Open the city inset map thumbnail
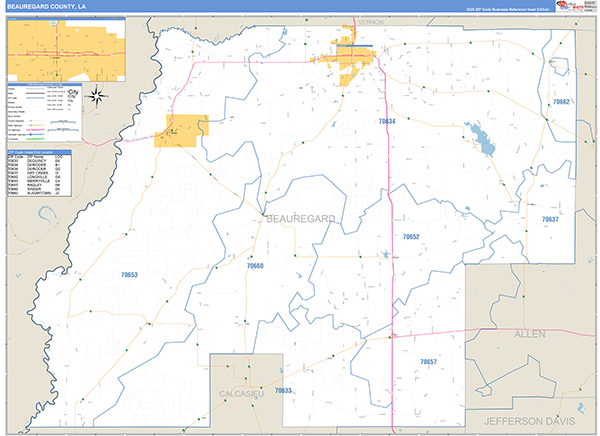The height and width of the screenshot is (436, 600). tap(66, 49)
